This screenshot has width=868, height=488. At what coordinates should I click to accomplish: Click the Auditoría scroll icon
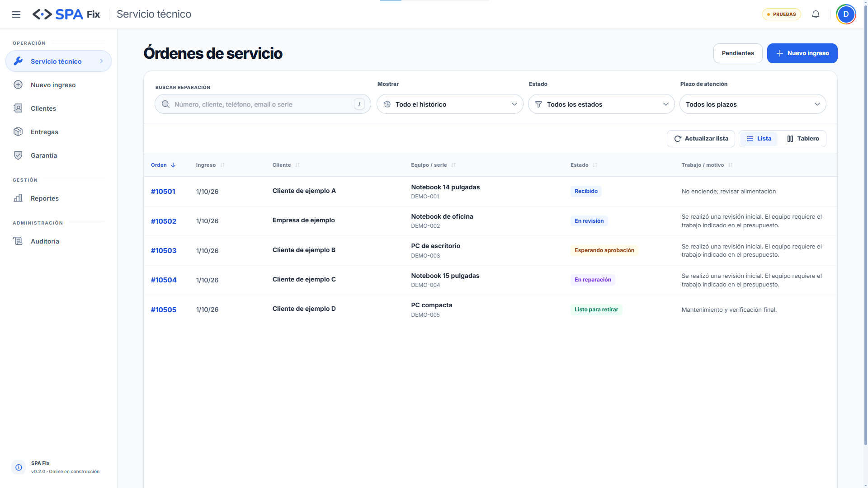[x=18, y=241]
